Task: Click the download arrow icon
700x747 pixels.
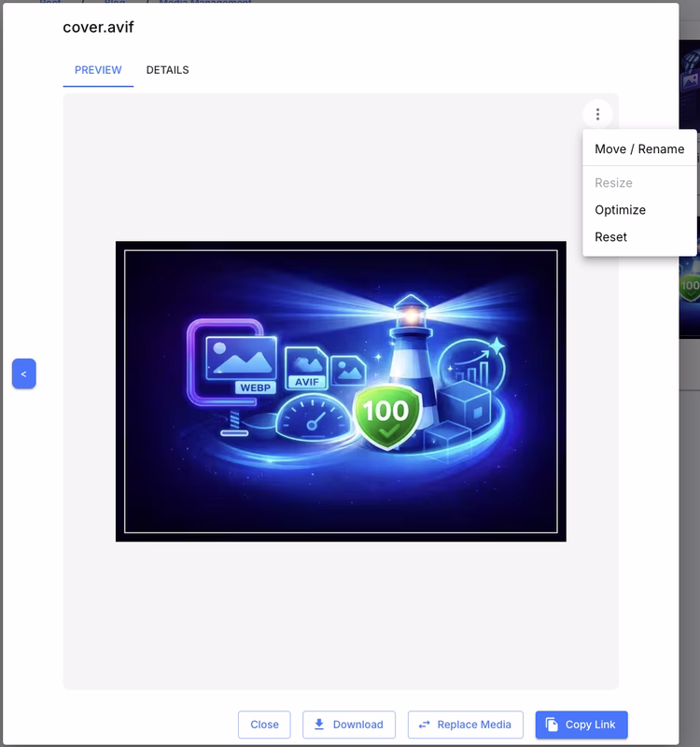Action: 319,725
